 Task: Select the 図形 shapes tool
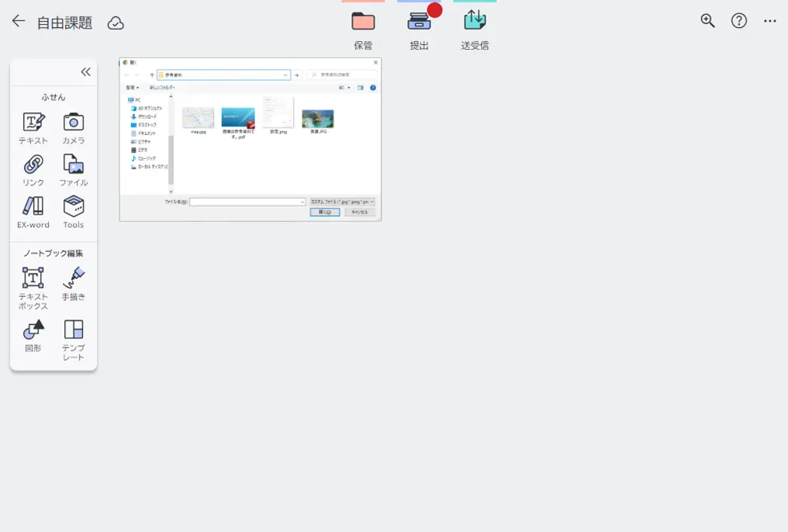point(33,335)
